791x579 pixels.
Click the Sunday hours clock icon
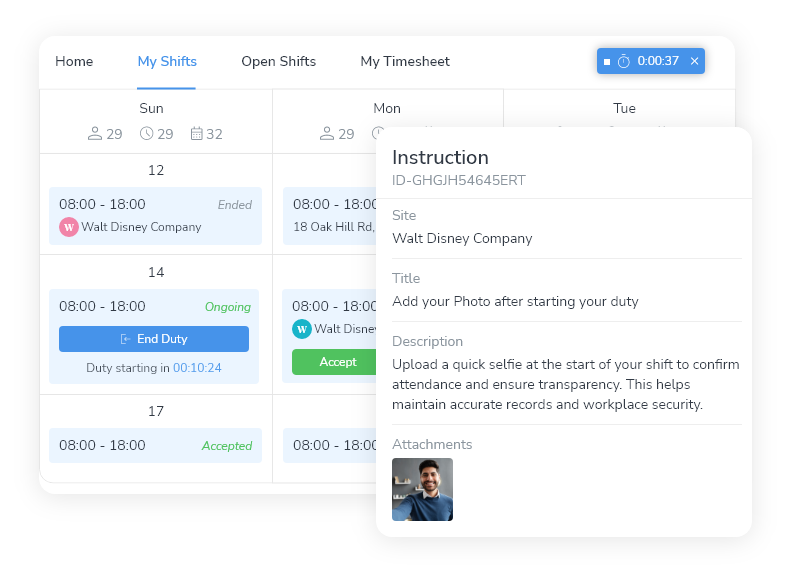[x=147, y=134]
